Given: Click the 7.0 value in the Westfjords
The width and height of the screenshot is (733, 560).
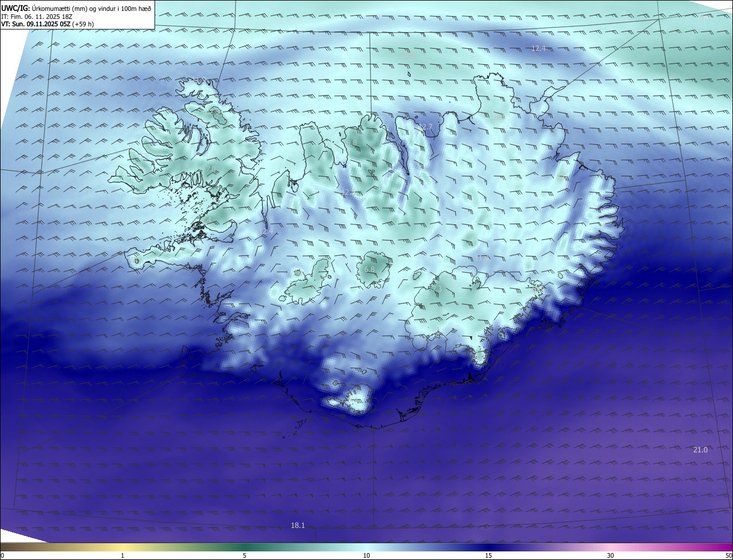Looking at the screenshot, I should [x=210, y=168].
